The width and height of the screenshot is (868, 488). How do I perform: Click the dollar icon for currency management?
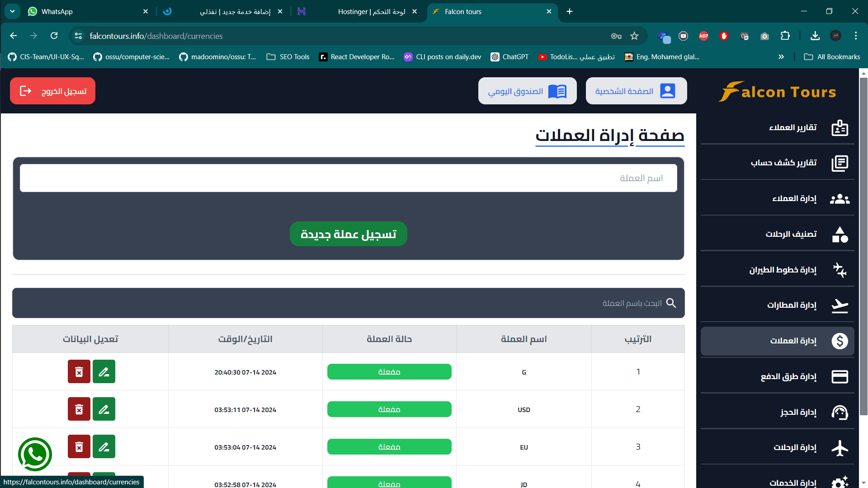840,341
